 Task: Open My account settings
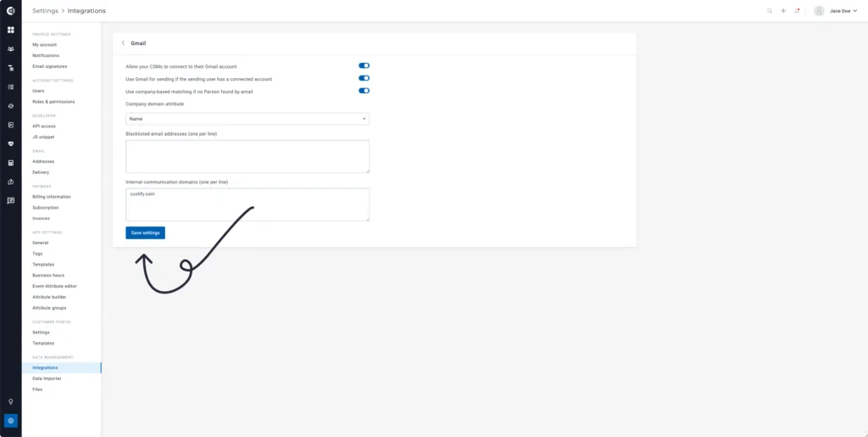click(44, 45)
